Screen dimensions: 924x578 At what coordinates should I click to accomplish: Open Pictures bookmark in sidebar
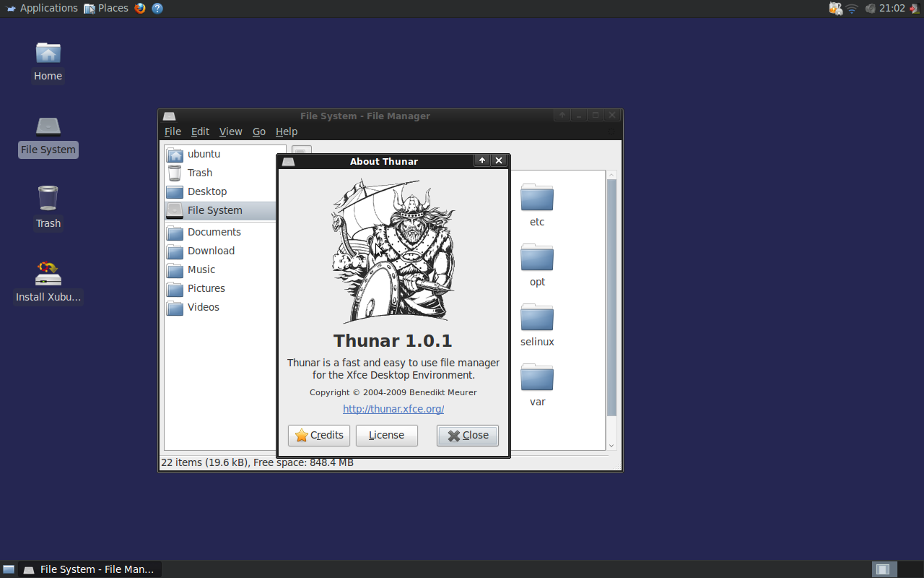(220, 288)
